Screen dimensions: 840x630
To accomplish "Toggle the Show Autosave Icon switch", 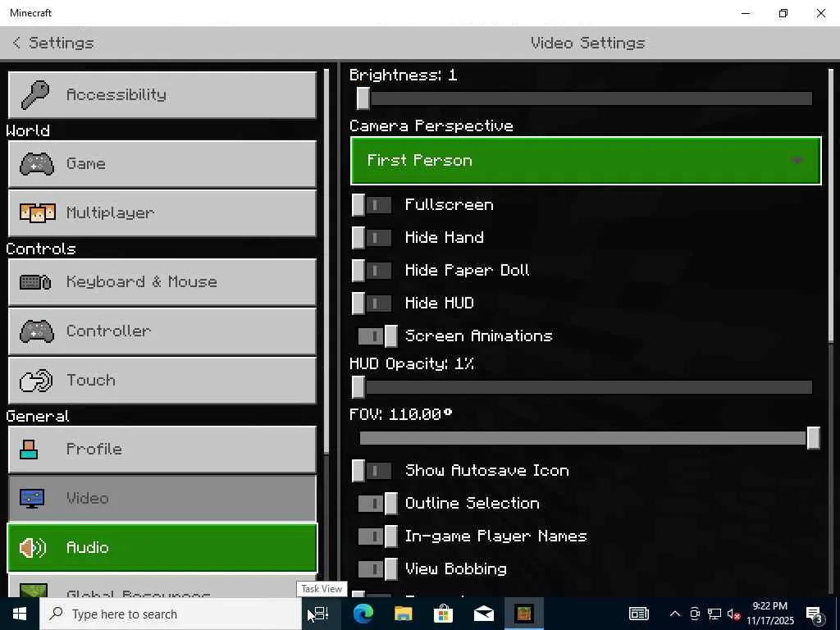I will (x=372, y=471).
